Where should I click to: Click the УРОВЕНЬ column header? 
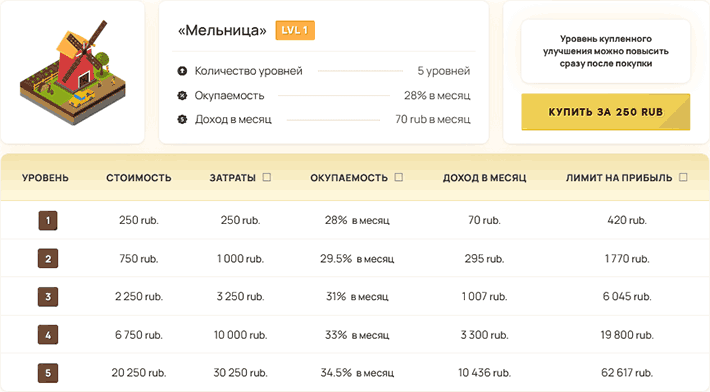point(45,178)
